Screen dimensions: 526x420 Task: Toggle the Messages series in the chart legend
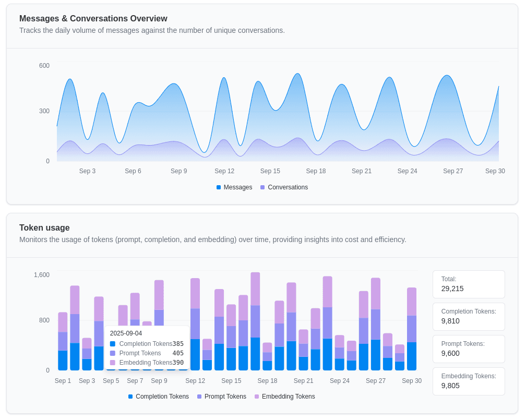237,187
